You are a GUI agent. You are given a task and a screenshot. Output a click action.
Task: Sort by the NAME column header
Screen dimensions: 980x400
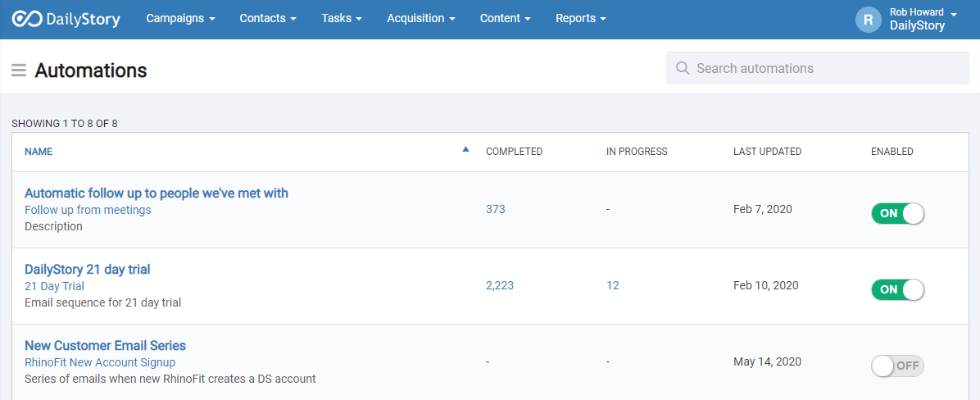click(x=39, y=152)
